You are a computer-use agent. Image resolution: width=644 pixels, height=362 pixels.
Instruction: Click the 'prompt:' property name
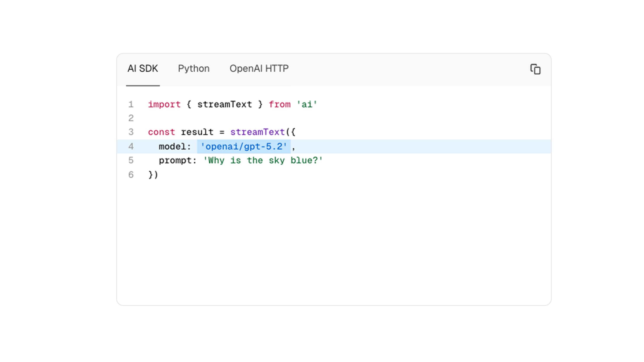point(177,160)
